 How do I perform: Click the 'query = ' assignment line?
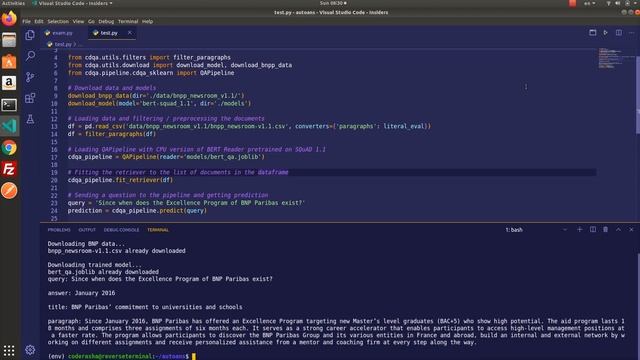click(x=186, y=202)
